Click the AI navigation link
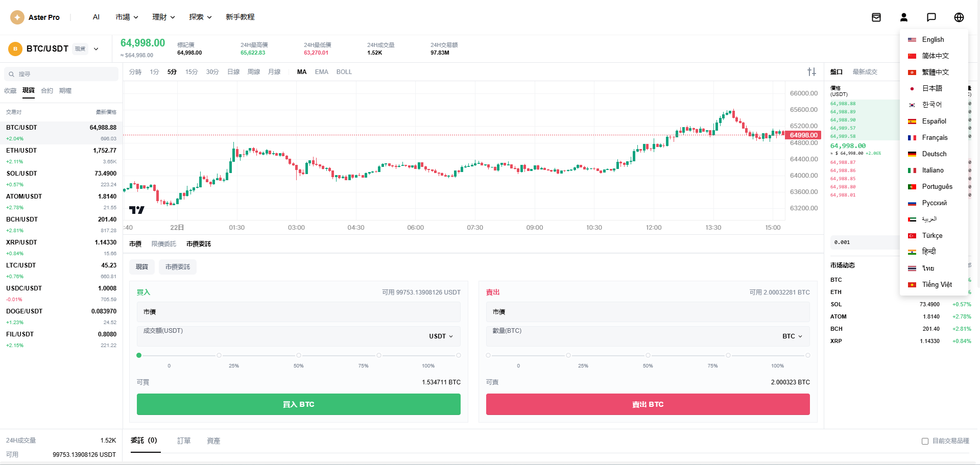Screen dimensions: 980x465 click(x=96, y=17)
